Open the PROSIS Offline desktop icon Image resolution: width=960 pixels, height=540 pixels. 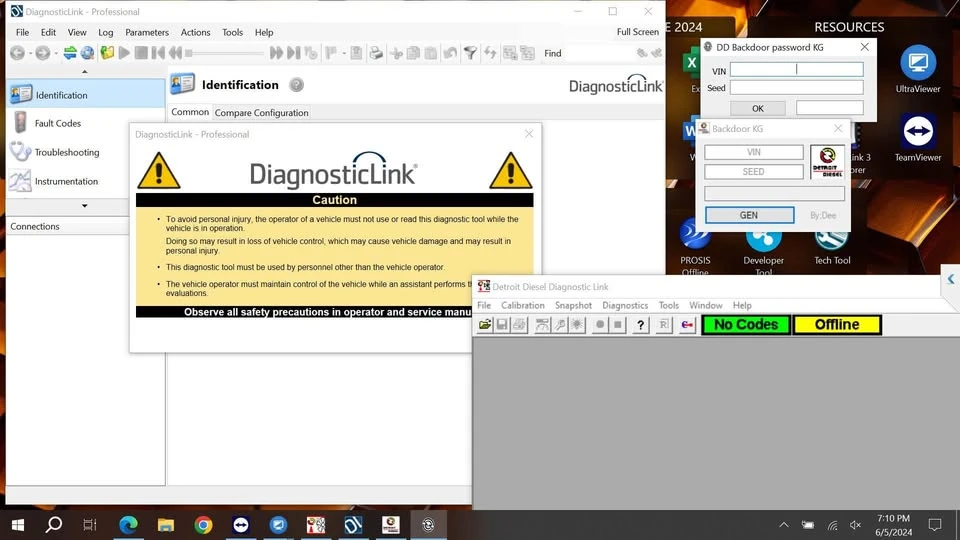point(696,248)
